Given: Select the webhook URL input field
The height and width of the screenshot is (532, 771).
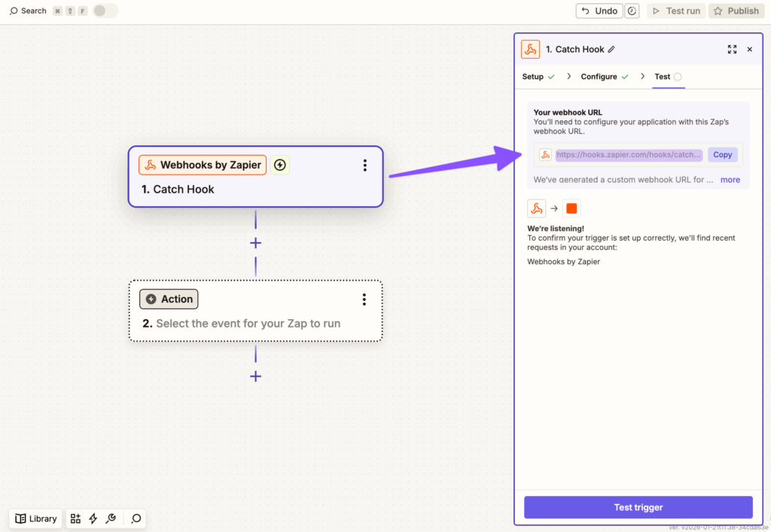Looking at the screenshot, I should point(629,154).
